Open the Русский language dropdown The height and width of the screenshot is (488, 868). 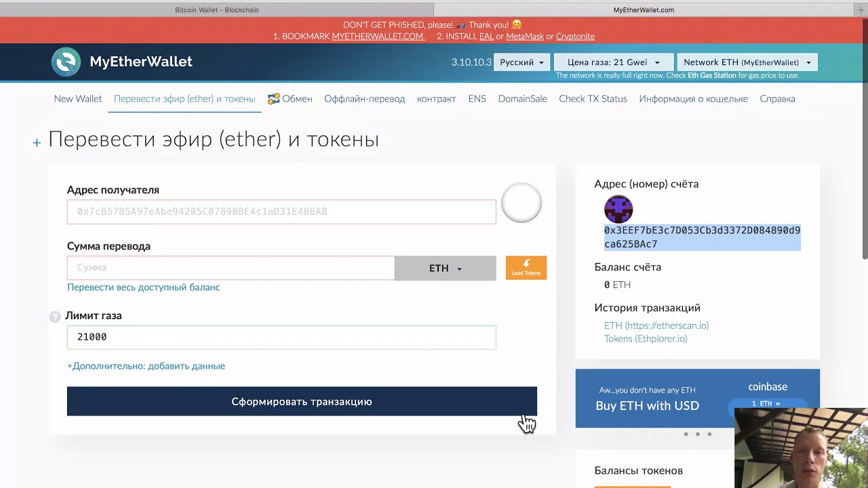click(521, 62)
